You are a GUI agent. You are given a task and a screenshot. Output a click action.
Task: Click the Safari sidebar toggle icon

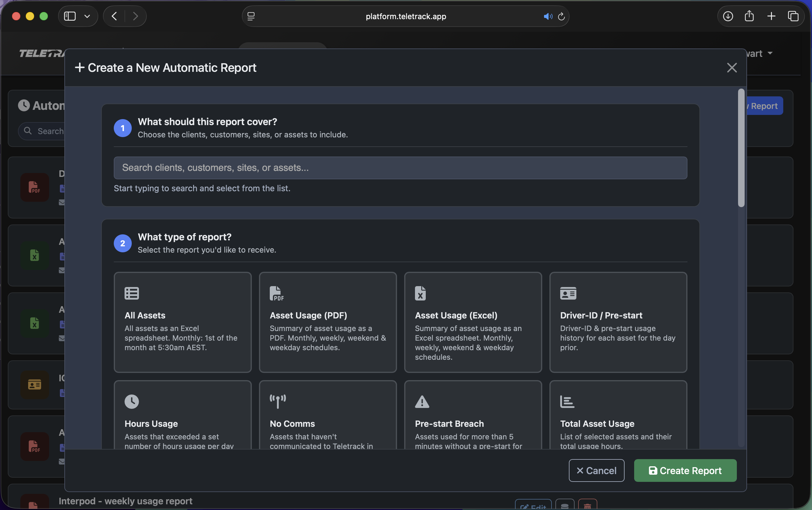pyautogui.click(x=70, y=16)
